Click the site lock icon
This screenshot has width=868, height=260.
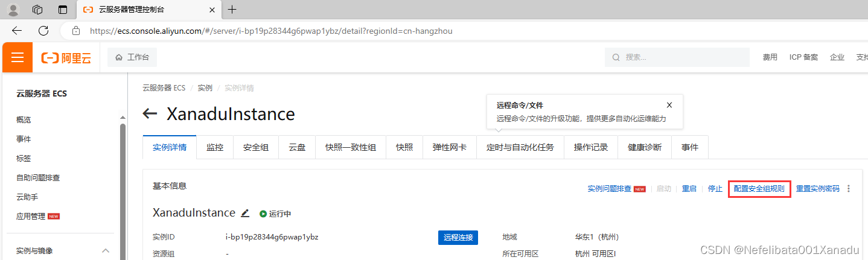coord(75,31)
